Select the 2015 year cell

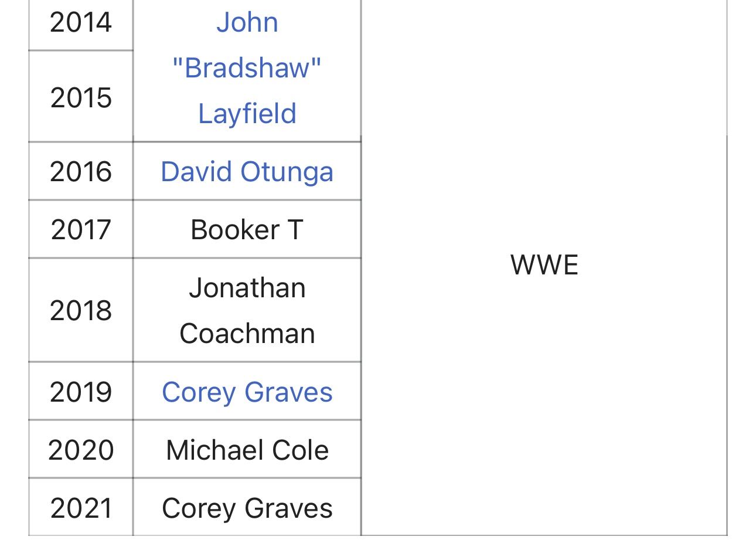pos(81,97)
